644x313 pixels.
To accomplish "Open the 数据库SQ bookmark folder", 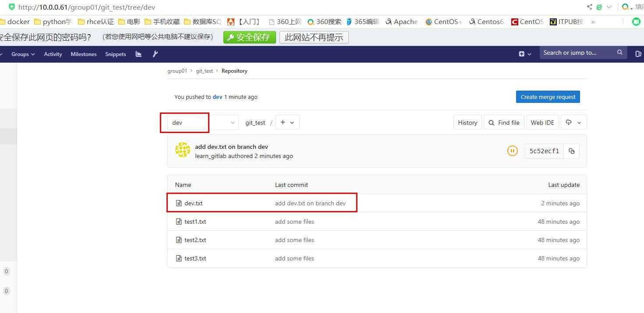I will [x=203, y=21].
